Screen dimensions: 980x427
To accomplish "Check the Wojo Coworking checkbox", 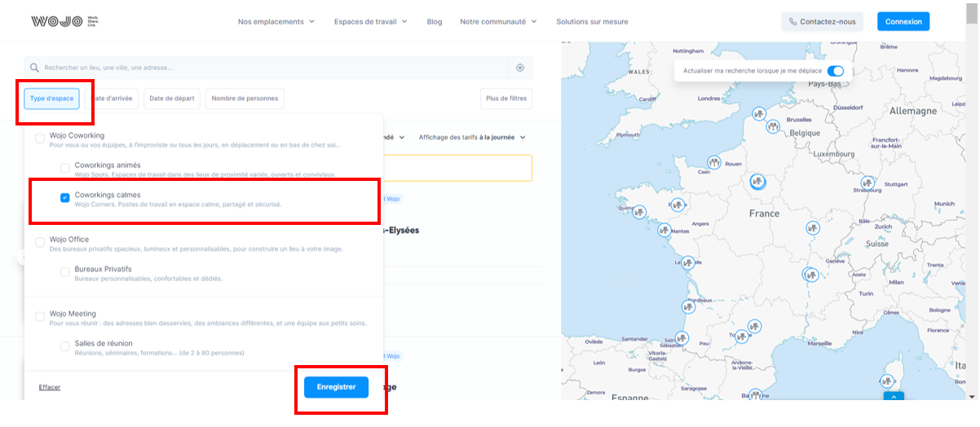I will 40,139.
